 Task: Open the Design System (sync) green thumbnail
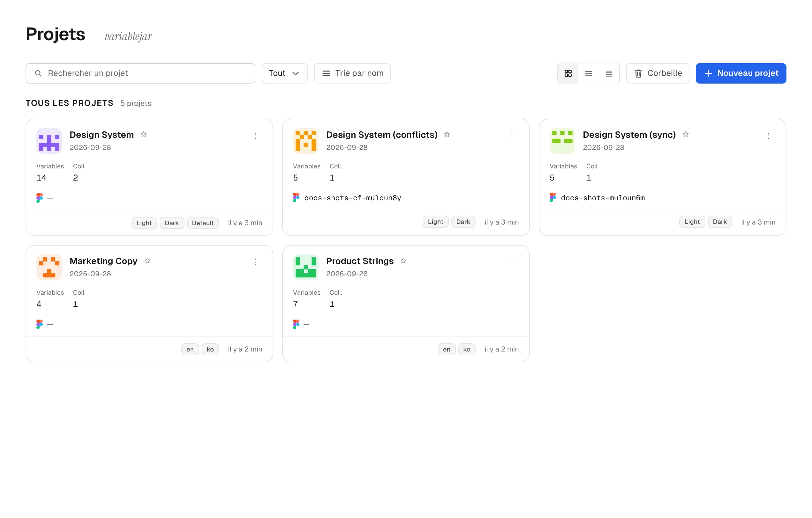coord(562,141)
